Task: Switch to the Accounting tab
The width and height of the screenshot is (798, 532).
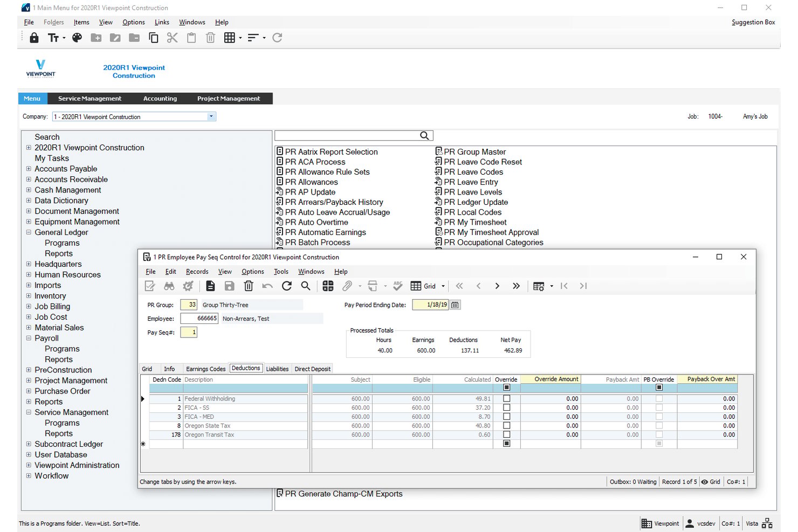Action: (x=160, y=99)
